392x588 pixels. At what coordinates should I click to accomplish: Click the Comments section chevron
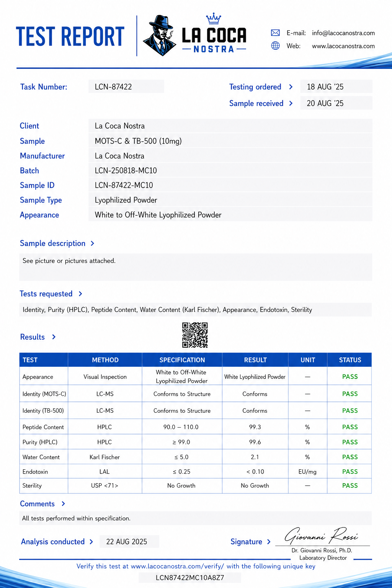[63, 504]
